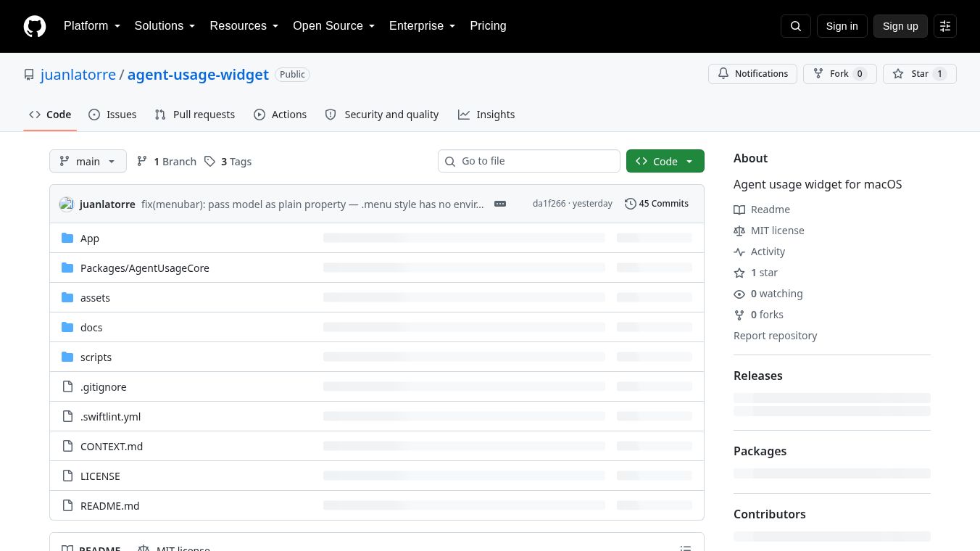Screen dimensions: 980x551
Task: Expand the Solutions menu
Action: tap(165, 26)
